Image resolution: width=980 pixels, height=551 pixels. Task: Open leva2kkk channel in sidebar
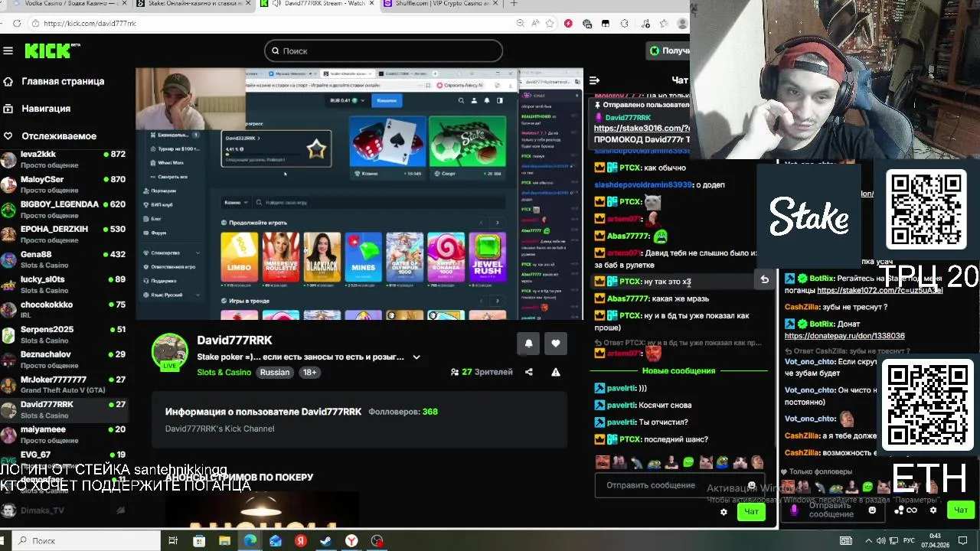[64, 159]
